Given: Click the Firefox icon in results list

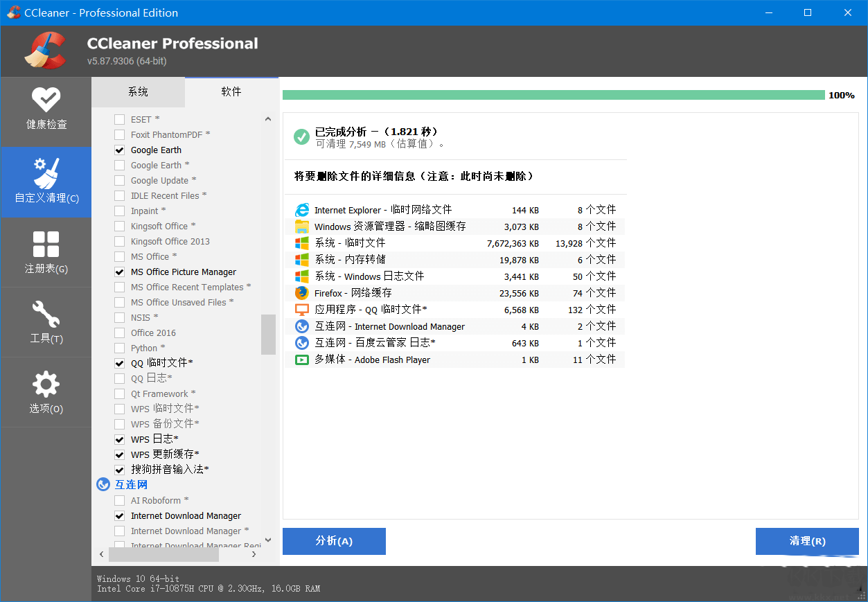Looking at the screenshot, I should pos(302,293).
